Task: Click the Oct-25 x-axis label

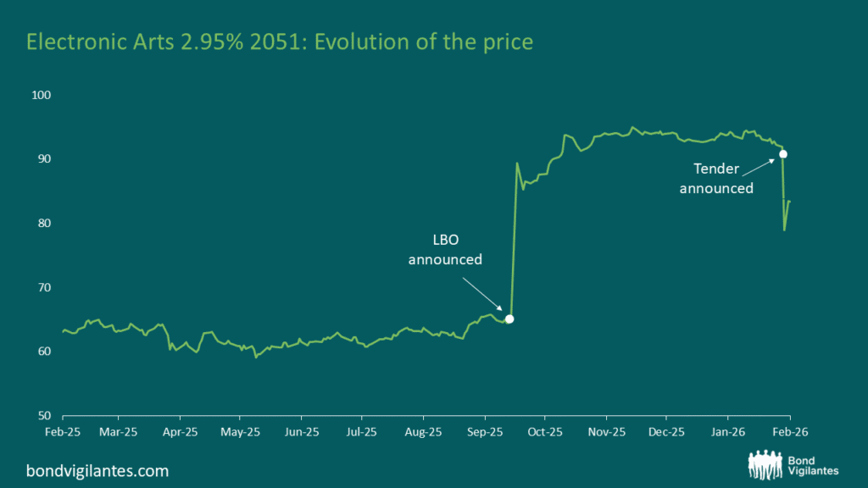Action: [545, 431]
